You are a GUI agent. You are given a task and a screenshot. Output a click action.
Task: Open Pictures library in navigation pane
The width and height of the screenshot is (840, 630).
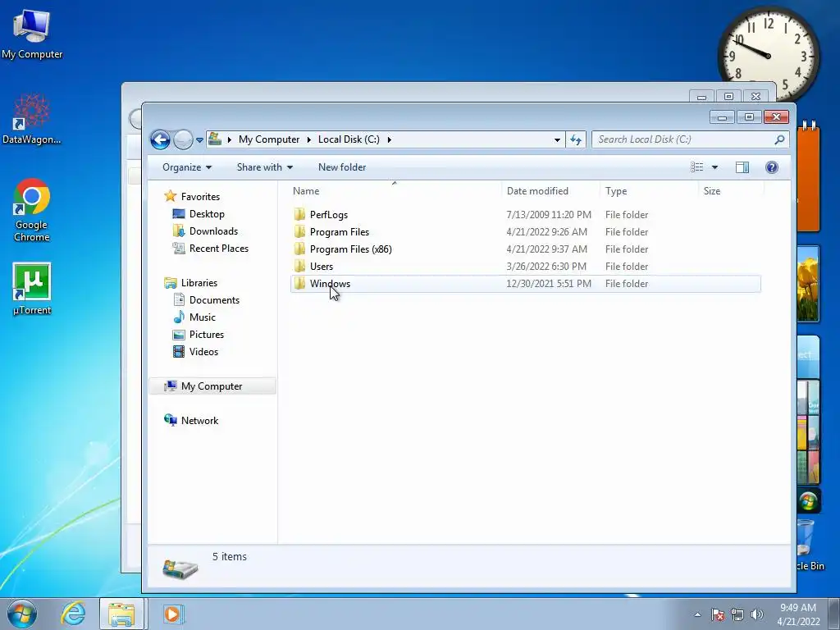(206, 335)
